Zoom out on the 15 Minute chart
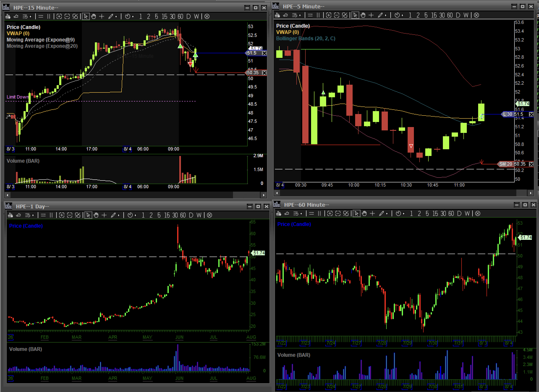This screenshot has height=392, width=539. [67, 16]
